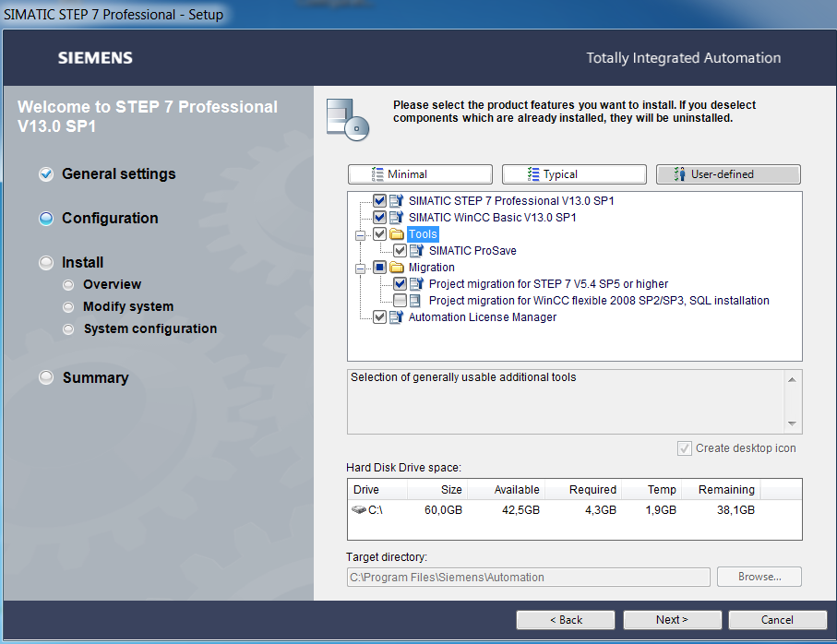This screenshot has width=837, height=644.
Task: Select the Install step in sidebar
Action: (71, 263)
